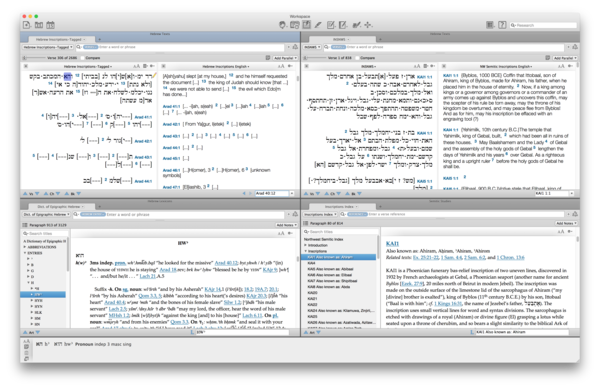Expand the Introduction entry in Northwest Semitic Index
This screenshot has height=390, width=600.
click(305, 245)
